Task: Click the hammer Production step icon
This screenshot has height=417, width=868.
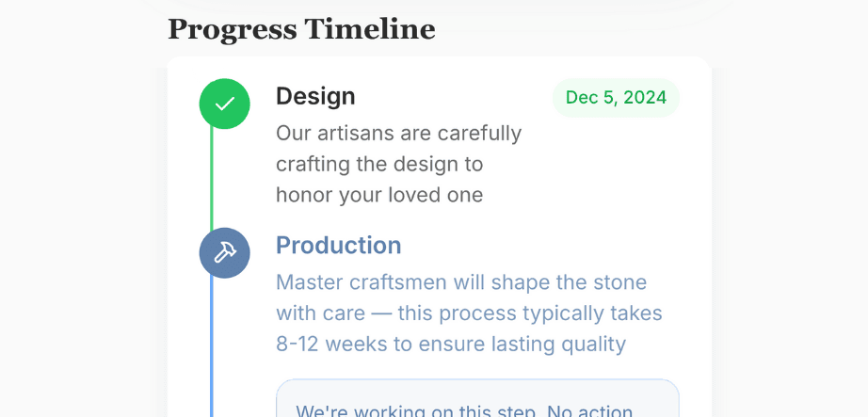Action: [224, 253]
